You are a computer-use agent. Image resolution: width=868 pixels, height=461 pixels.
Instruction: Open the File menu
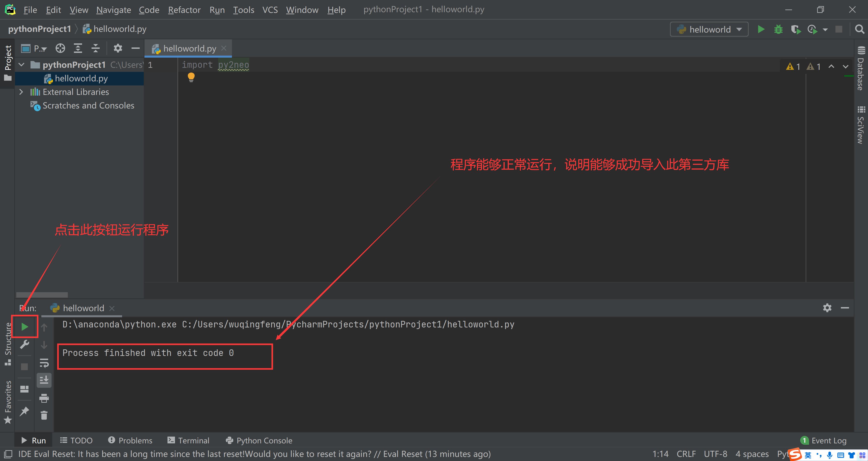[x=30, y=10]
